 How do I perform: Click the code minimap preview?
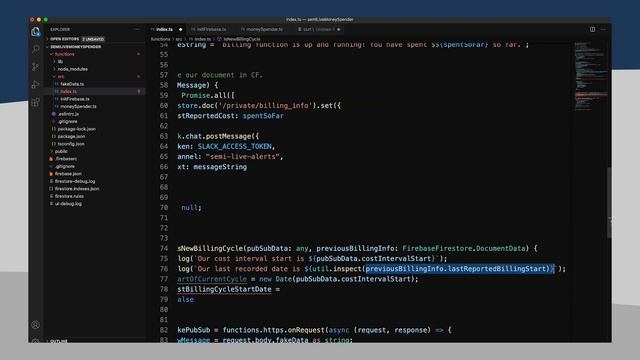590,76
